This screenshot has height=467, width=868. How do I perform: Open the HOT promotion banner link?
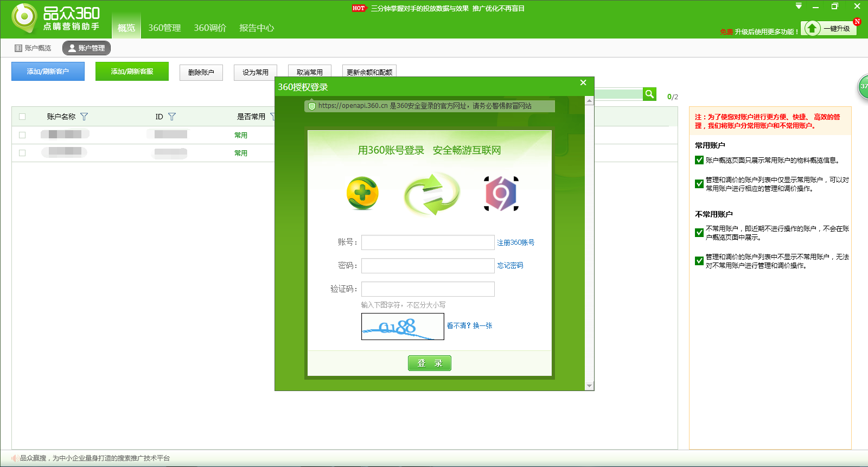438,8
